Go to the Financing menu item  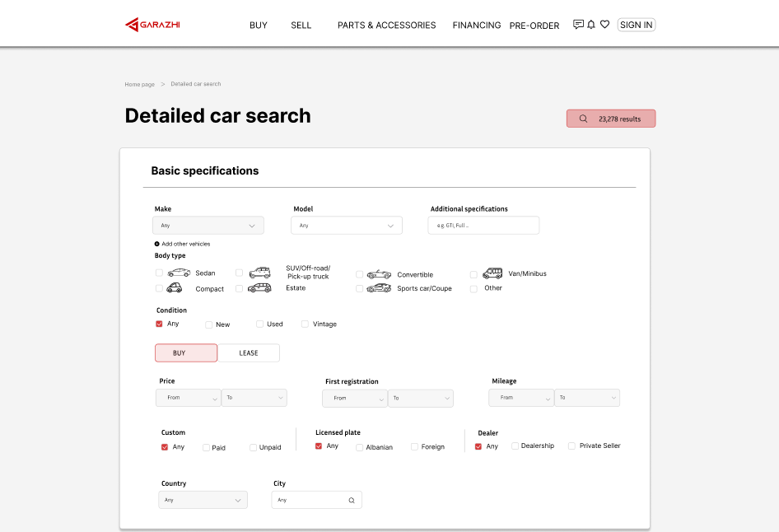point(476,26)
